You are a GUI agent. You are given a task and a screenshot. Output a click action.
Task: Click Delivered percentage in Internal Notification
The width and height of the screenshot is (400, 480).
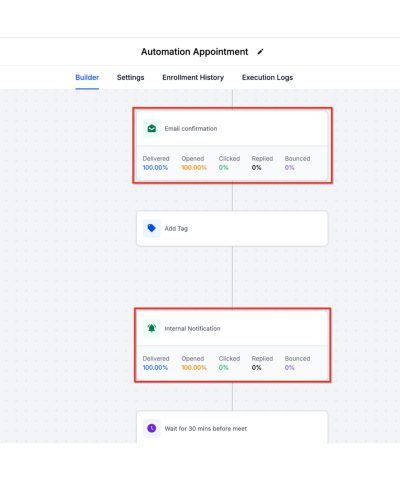click(155, 367)
